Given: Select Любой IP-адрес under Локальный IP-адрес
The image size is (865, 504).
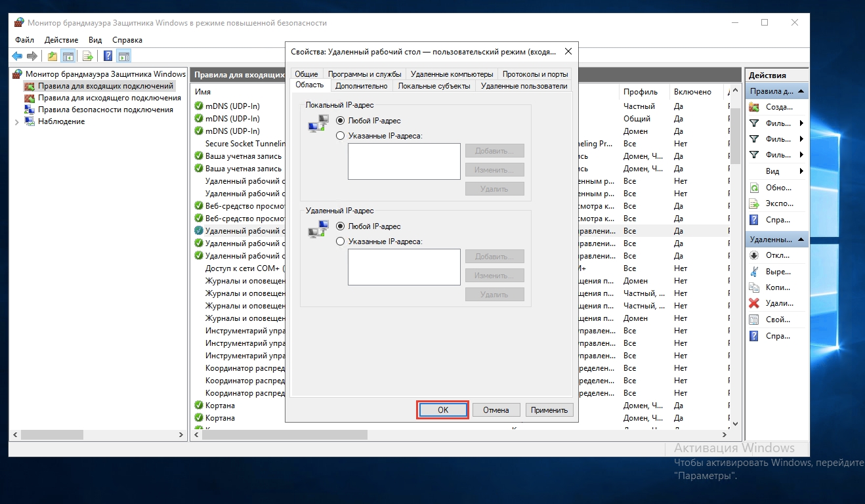Looking at the screenshot, I should click(340, 121).
